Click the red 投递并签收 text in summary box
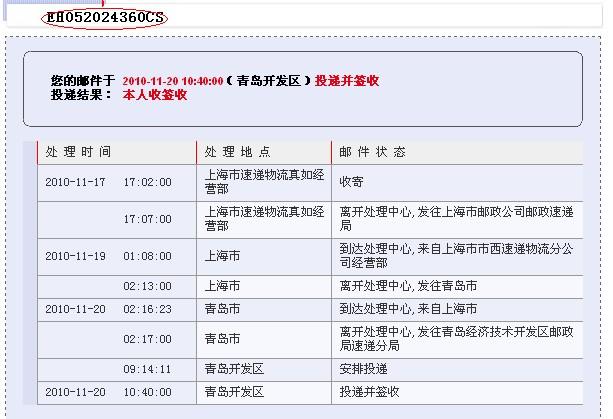The height and width of the screenshot is (419, 613). (347, 81)
